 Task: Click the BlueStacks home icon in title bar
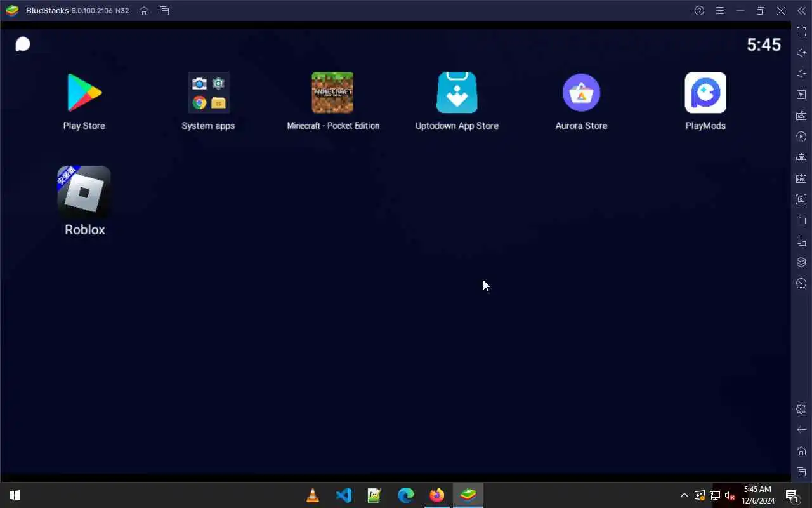[x=144, y=11]
